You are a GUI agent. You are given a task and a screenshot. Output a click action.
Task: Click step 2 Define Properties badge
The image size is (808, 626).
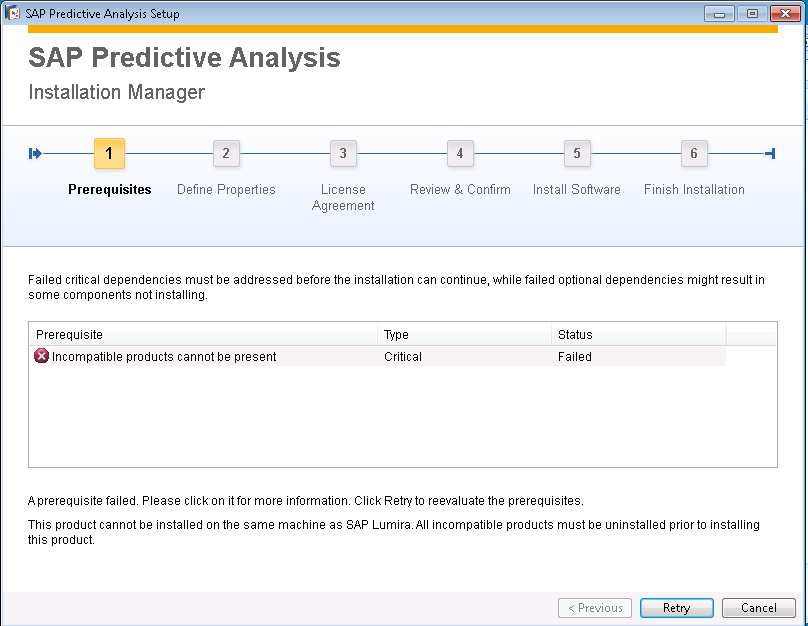tap(226, 153)
